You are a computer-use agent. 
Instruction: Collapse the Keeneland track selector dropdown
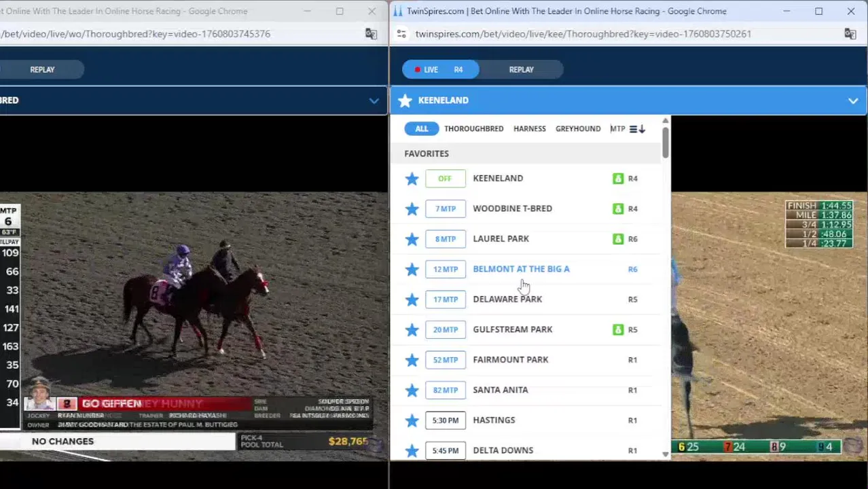pyautogui.click(x=853, y=101)
